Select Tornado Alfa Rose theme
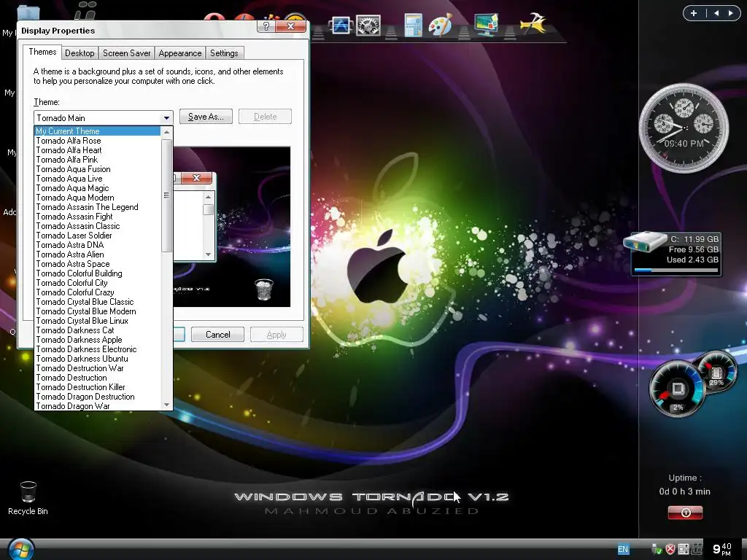The width and height of the screenshot is (747, 560). click(x=98, y=141)
